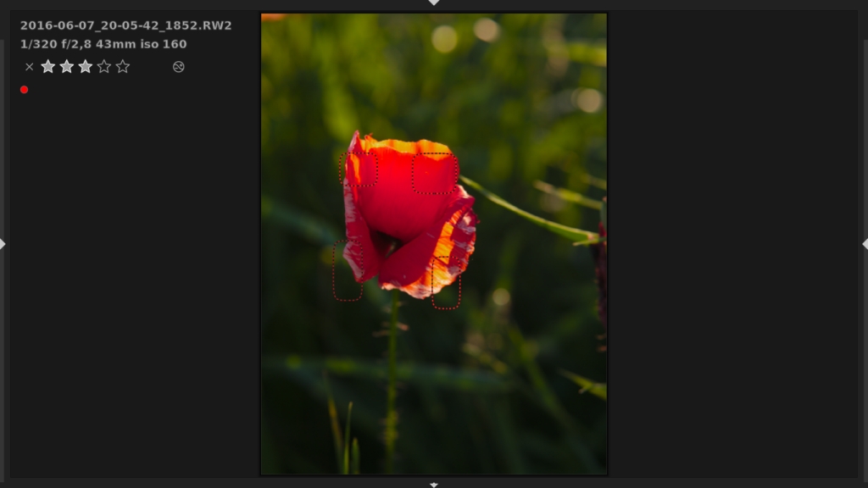Click the altered-history indicator icon
This screenshot has height=488, width=868.
pos(178,65)
